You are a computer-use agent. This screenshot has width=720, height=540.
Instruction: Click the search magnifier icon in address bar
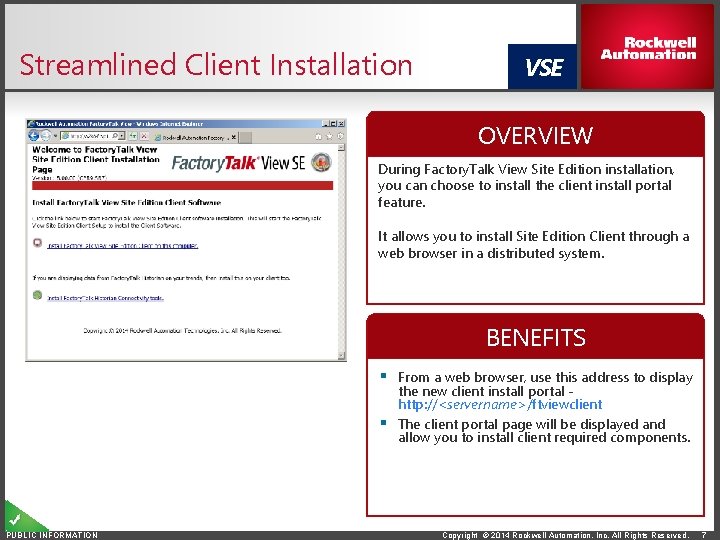tap(115, 136)
